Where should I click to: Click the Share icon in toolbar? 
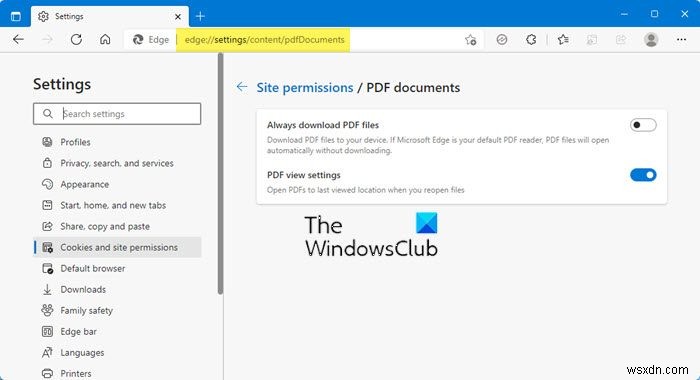pos(621,40)
